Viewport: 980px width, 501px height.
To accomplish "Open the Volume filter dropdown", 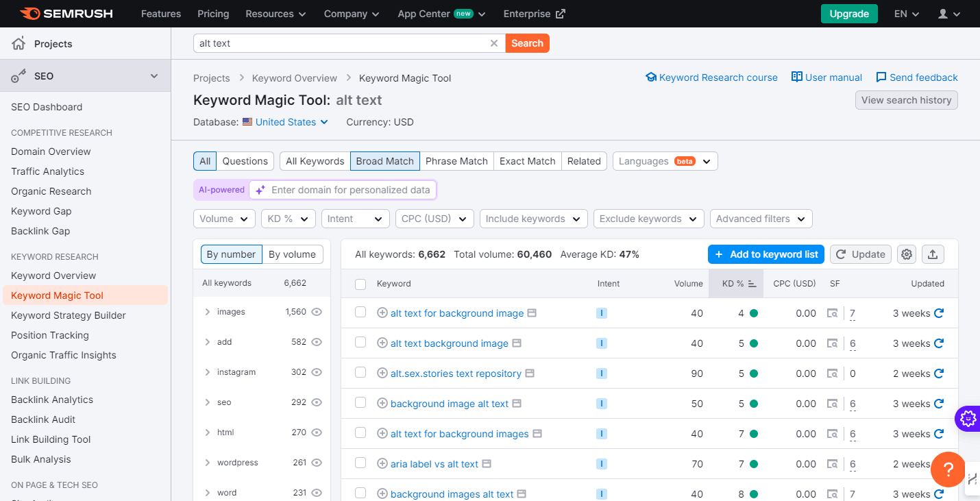I will tap(224, 219).
